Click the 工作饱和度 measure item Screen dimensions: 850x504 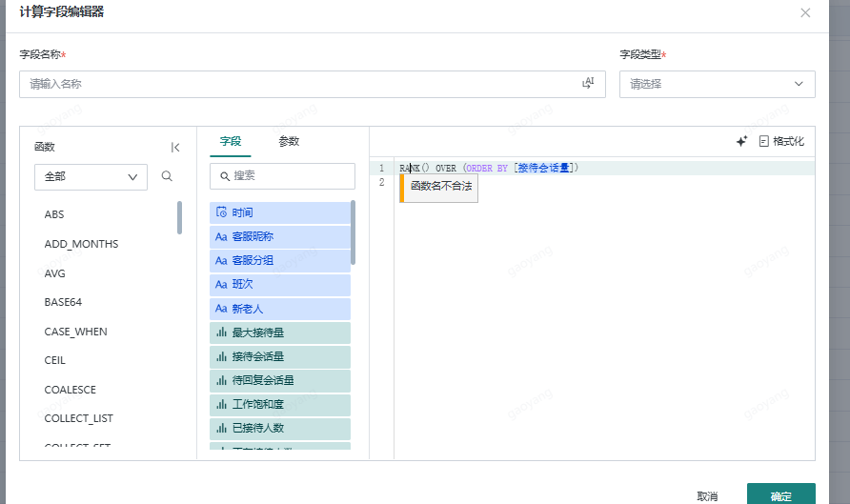click(280, 404)
